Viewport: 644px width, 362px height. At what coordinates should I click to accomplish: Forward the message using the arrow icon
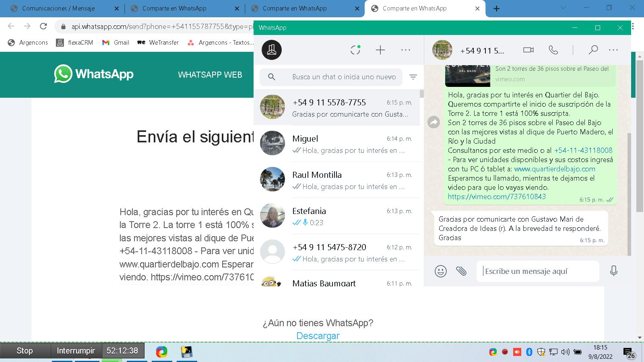(x=433, y=122)
